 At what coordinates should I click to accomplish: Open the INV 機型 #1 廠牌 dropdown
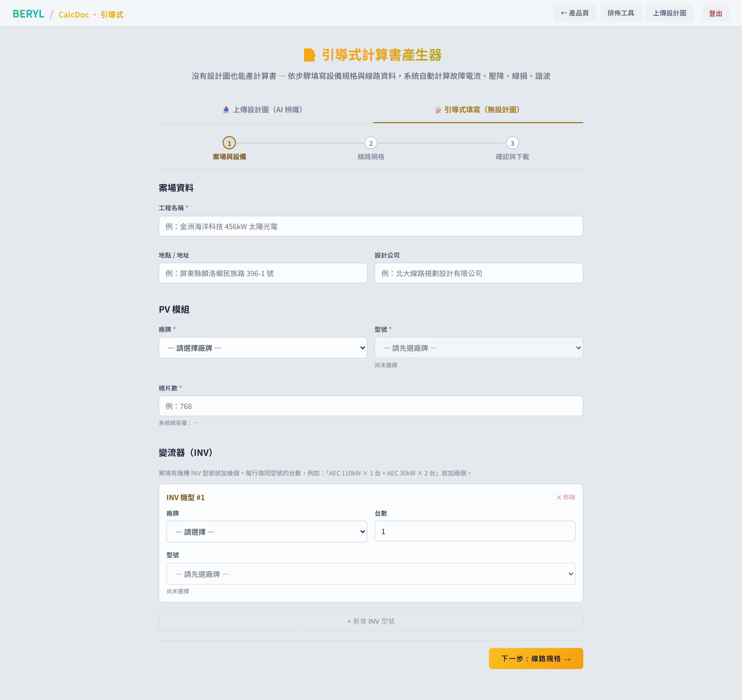pyautogui.click(x=266, y=531)
